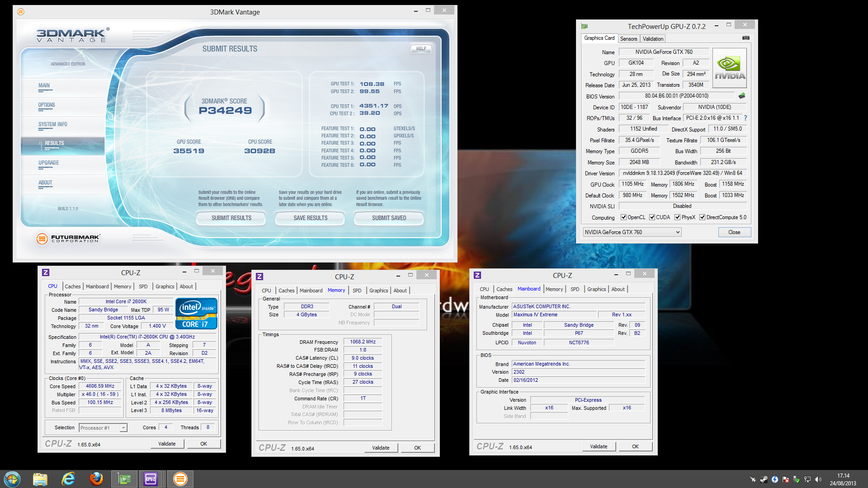Open Action Center flag tray icon

(786, 479)
